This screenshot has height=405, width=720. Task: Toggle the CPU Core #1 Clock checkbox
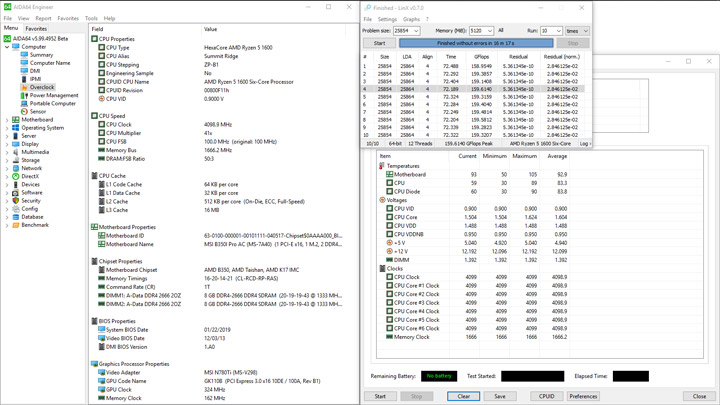389,286
